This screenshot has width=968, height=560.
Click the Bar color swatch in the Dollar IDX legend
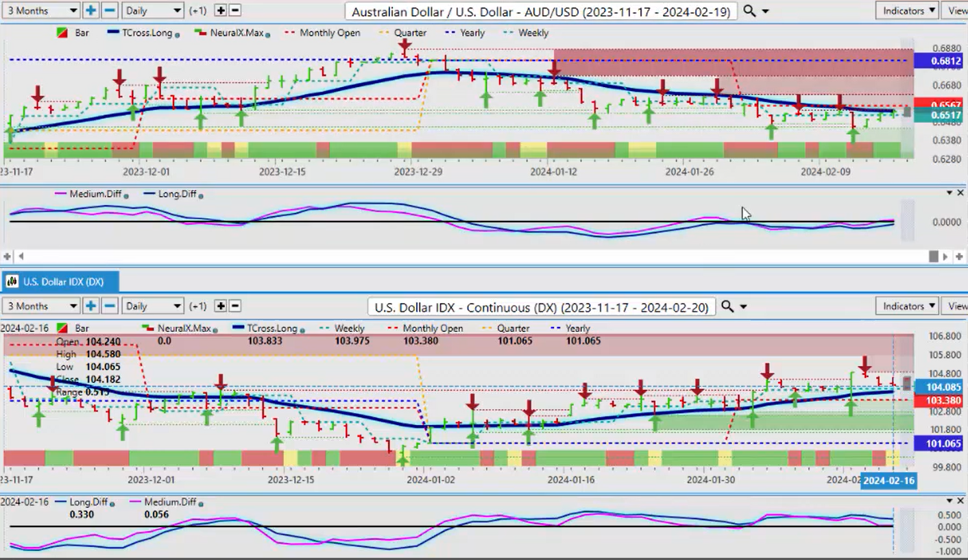(x=62, y=328)
